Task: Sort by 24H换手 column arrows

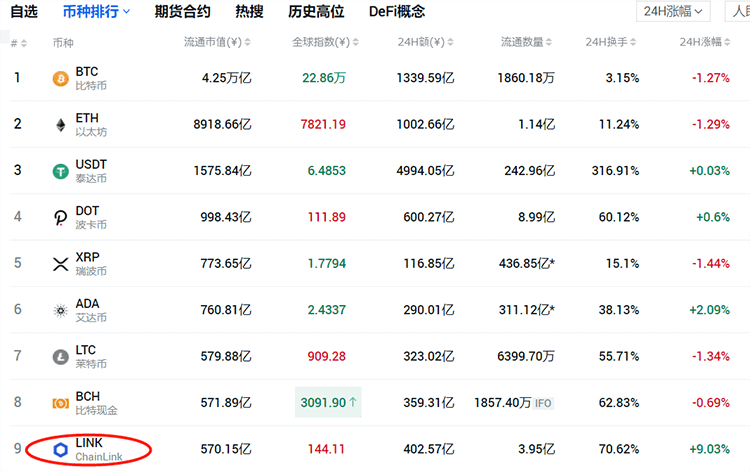Action: pyautogui.click(x=633, y=43)
